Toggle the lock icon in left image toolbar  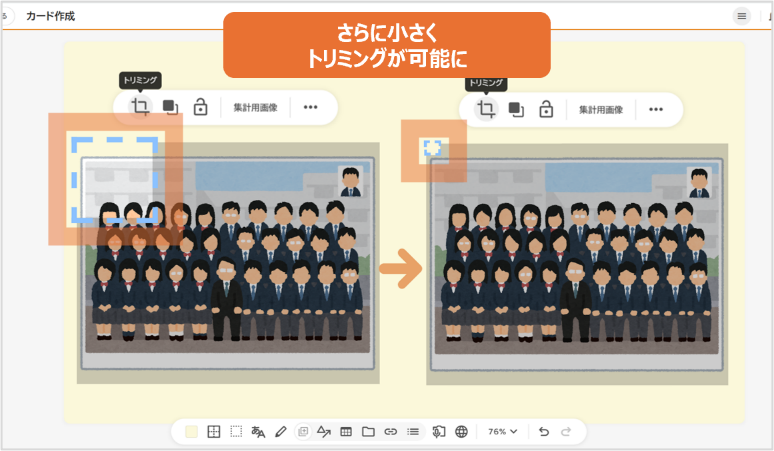(x=200, y=107)
